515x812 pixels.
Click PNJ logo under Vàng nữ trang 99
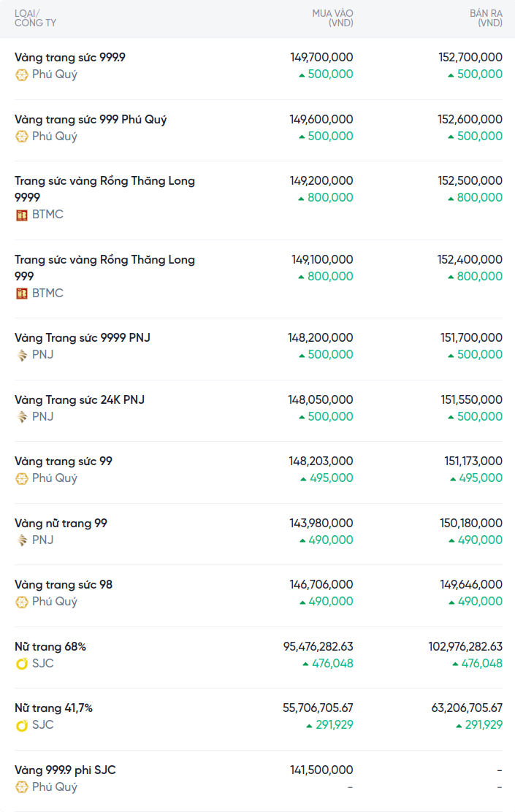point(22,540)
